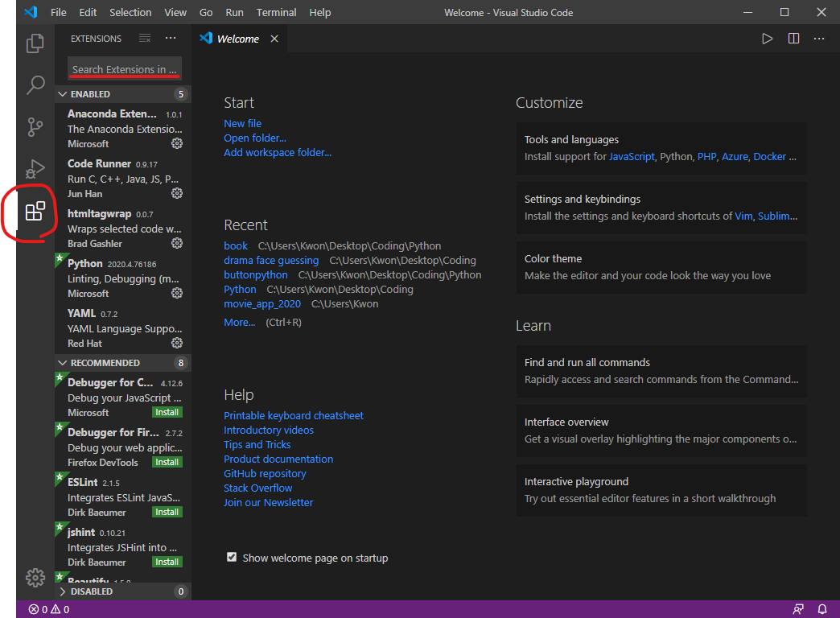This screenshot has width=840, height=618.
Task: Open the Run menu
Action: 235,12
